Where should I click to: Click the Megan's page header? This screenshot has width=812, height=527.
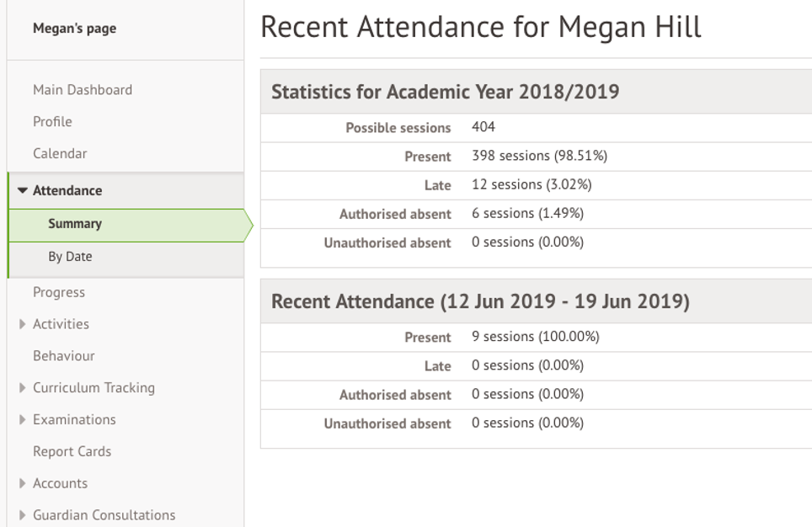coord(74,29)
